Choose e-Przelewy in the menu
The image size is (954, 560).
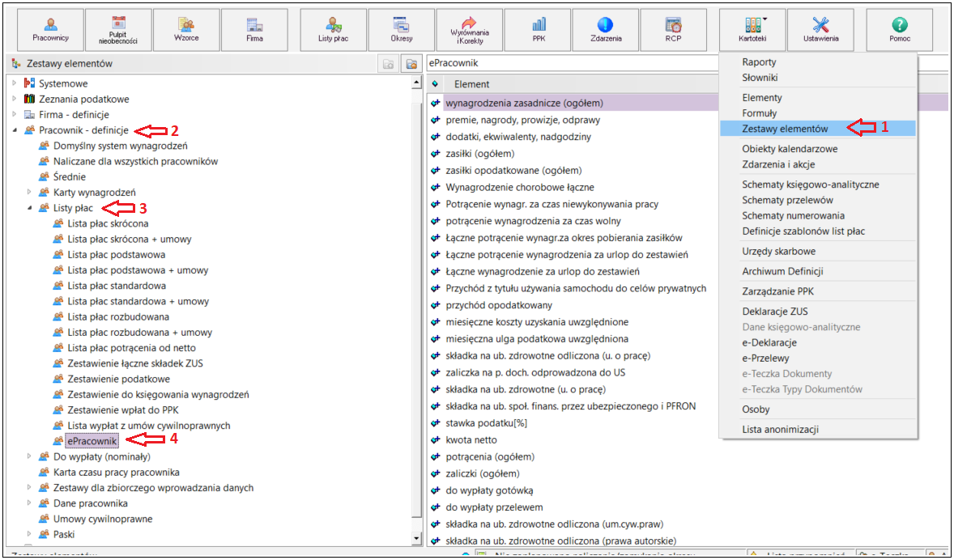[x=765, y=358]
